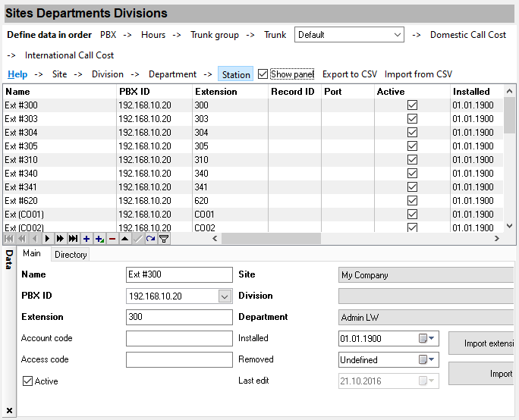This screenshot has height=420, width=519.
Task: Jump to last record button
Action: coord(73,239)
